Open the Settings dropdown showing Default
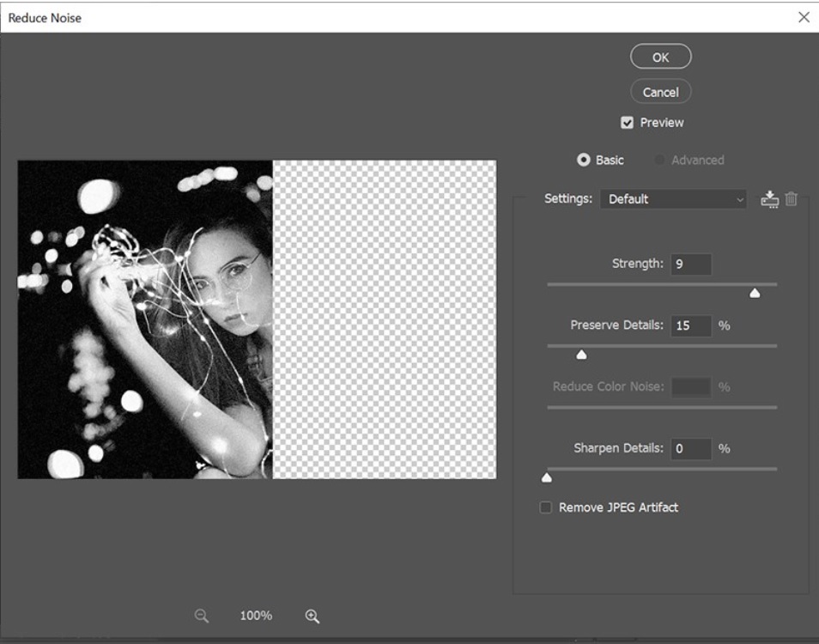 pos(673,199)
